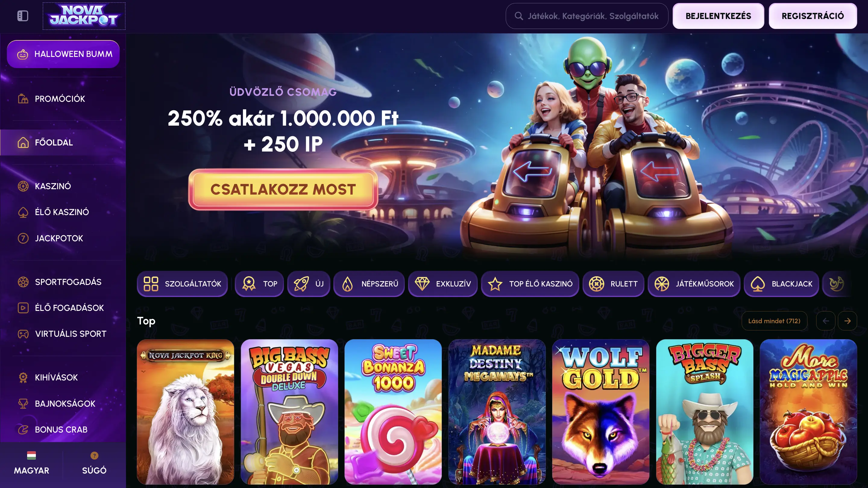Show next Top games with right arrow
Screen dimensions: 868x488
[x=847, y=321]
